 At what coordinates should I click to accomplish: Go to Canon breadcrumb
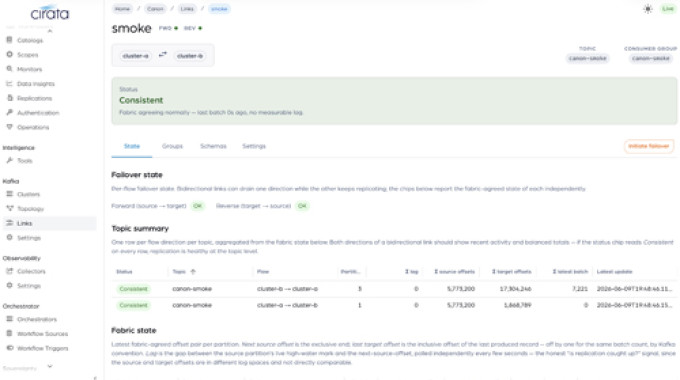click(x=155, y=9)
